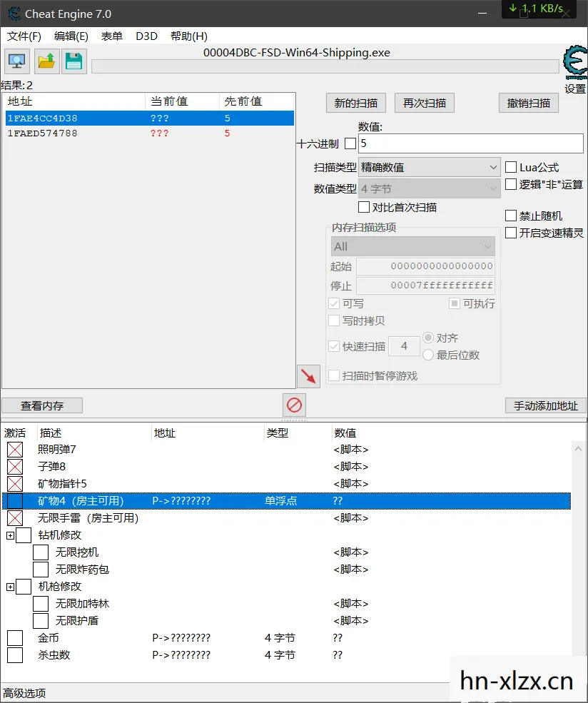Sort by the 当前值 column header

tap(183, 101)
